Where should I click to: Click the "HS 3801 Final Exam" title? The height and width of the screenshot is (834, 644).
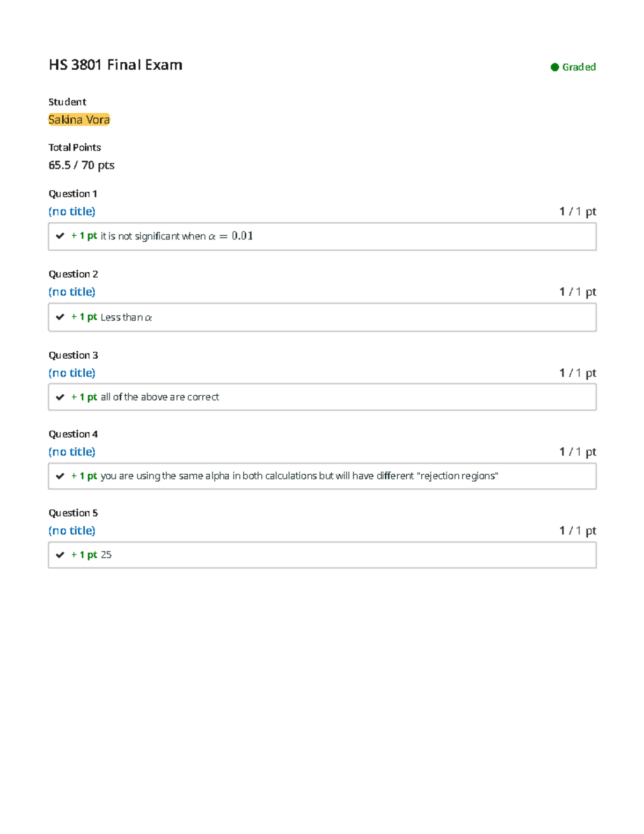(x=115, y=65)
